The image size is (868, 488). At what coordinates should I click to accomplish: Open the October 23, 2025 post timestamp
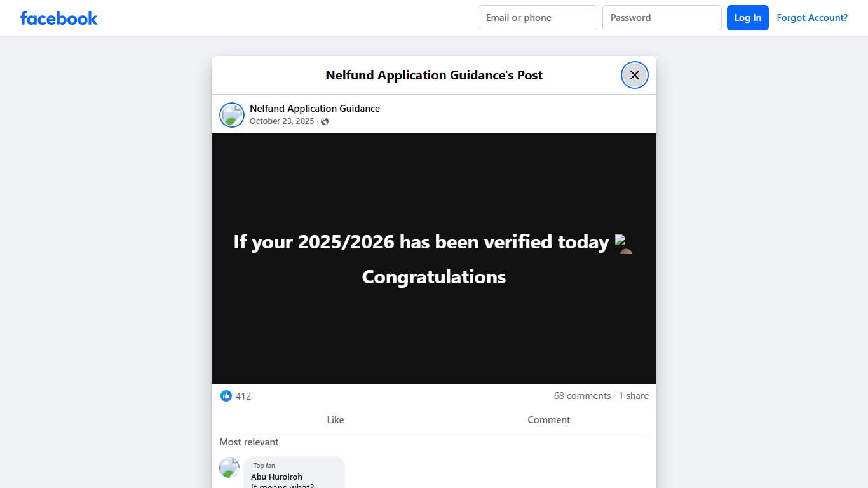tap(281, 121)
